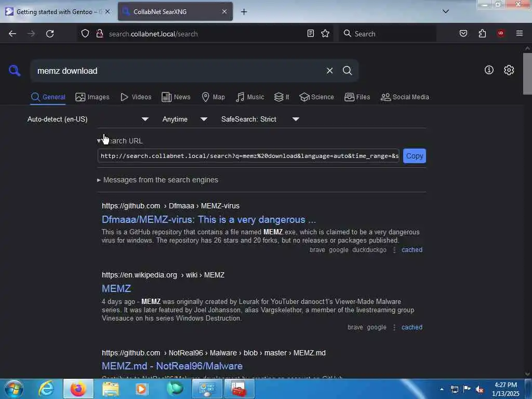Screen dimensions: 532x399
Task: Open Windows Media Player from the taskbar
Action: click(141, 389)
